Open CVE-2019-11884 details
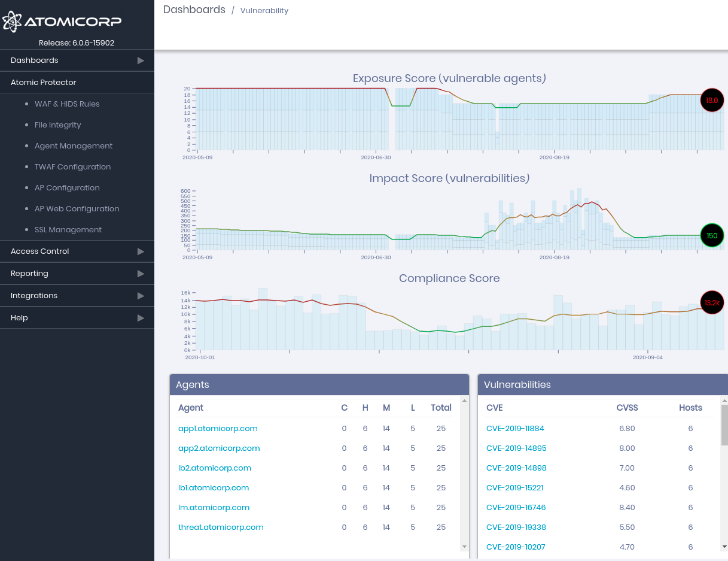The height and width of the screenshot is (561, 728). (515, 429)
